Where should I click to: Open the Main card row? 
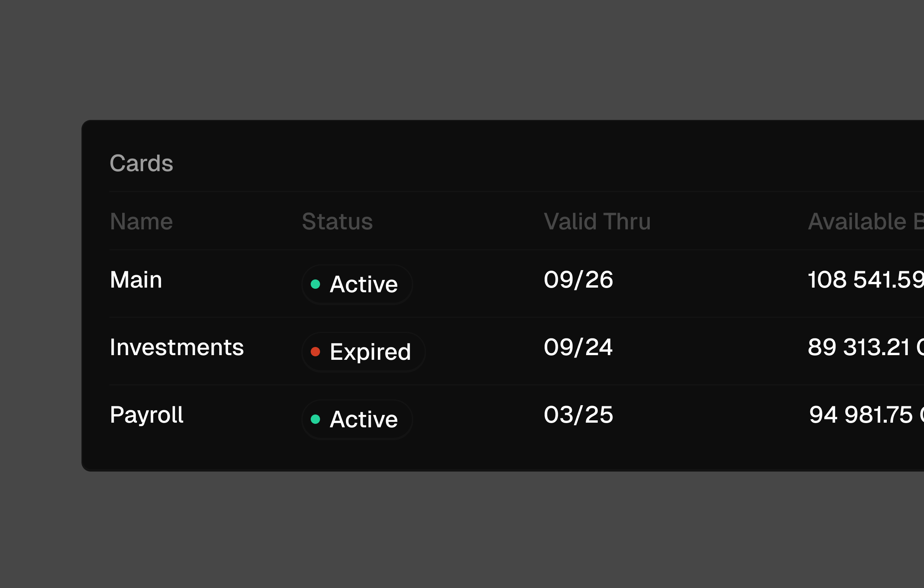(x=517, y=284)
